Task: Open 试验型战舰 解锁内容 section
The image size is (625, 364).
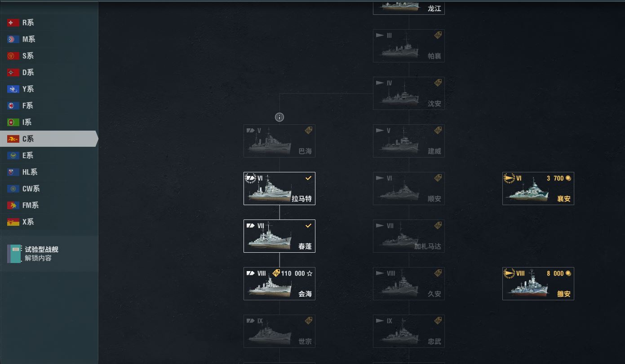Action: coord(49,254)
